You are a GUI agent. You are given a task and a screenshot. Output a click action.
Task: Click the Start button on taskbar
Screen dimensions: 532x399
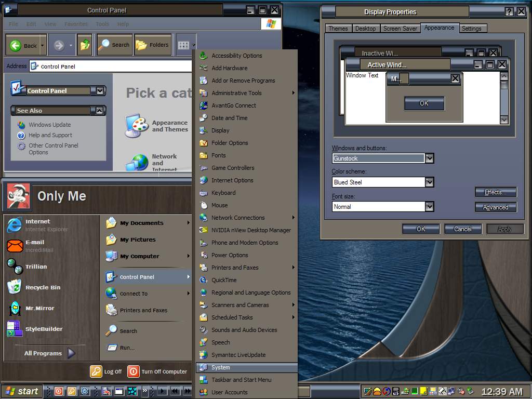(22, 391)
